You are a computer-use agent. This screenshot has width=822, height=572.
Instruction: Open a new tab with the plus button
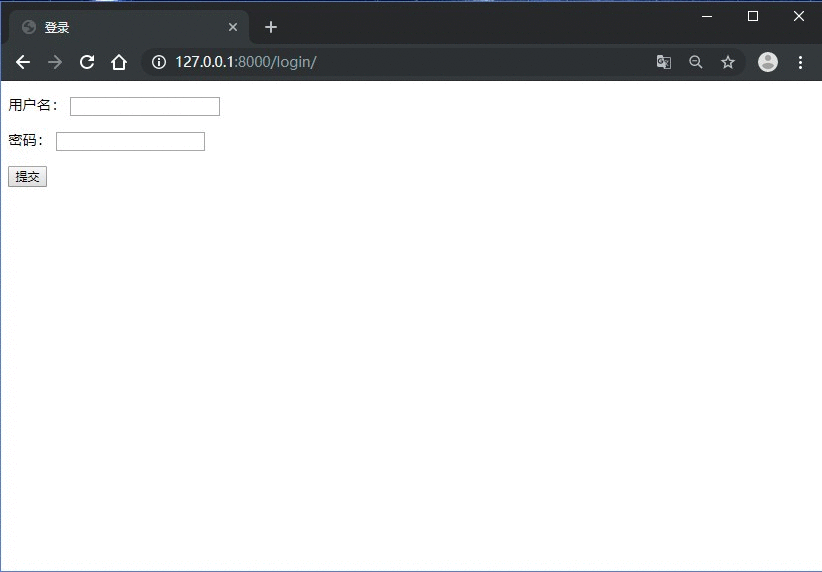click(x=271, y=27)
